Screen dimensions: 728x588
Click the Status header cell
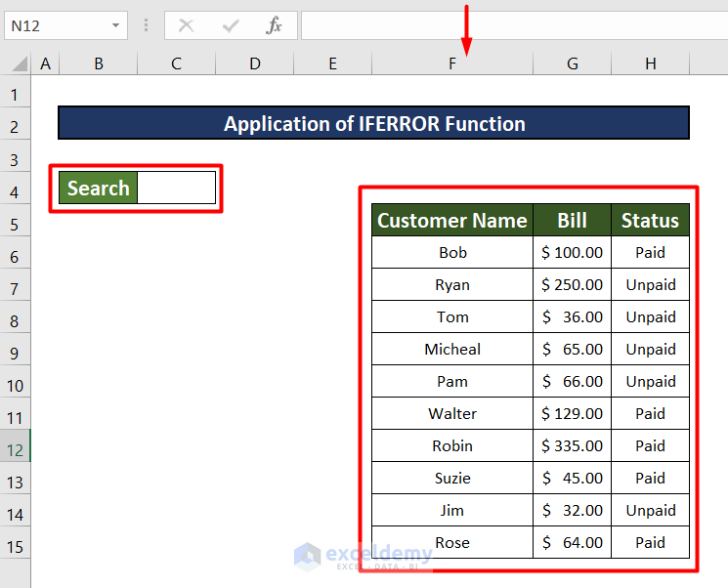[x=651, y=220]
